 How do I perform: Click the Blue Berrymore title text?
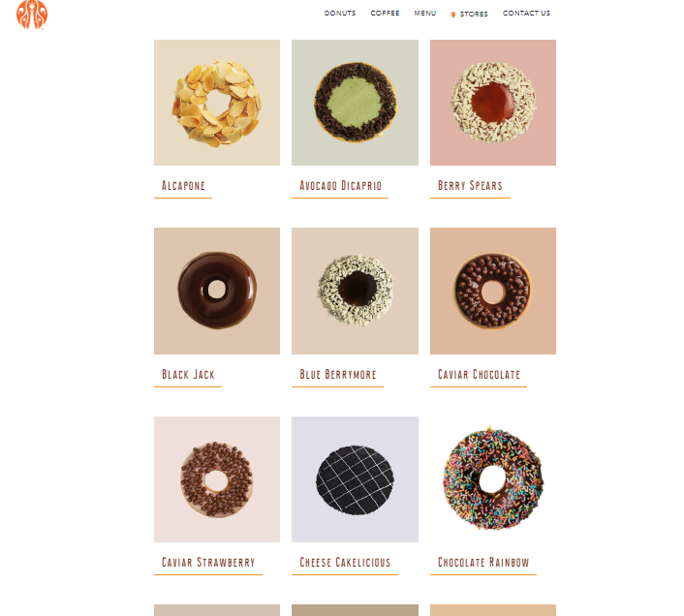tap(337, 375)
